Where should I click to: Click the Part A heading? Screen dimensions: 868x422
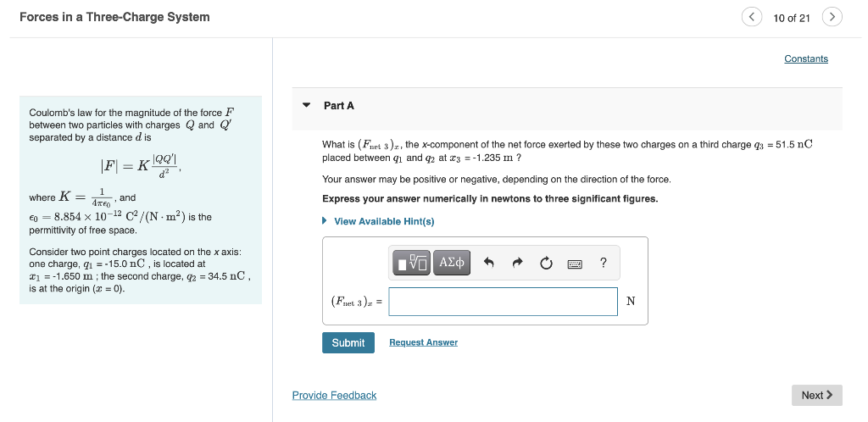[x=339, y=106]
